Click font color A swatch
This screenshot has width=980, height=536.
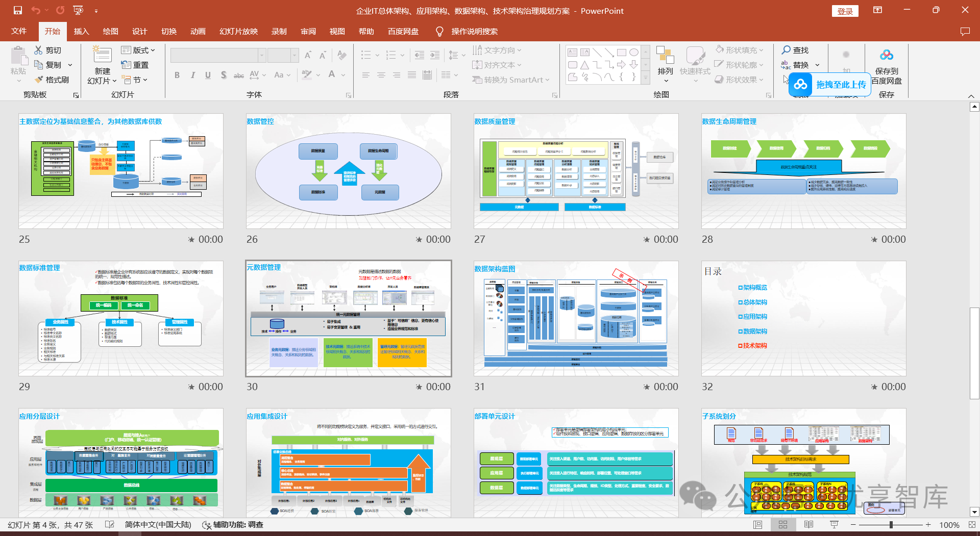click(x=332, y=75)
